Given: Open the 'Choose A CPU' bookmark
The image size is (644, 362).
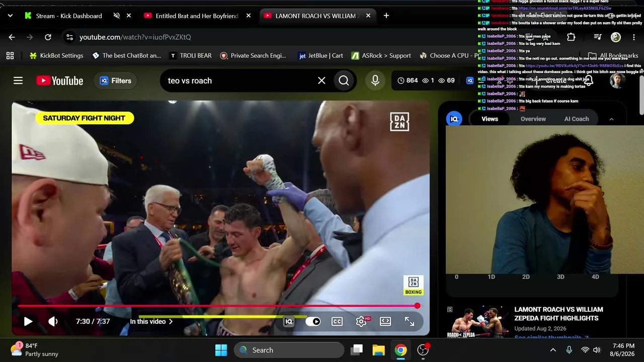Looking at the screenshot, I should pos(450,56).
